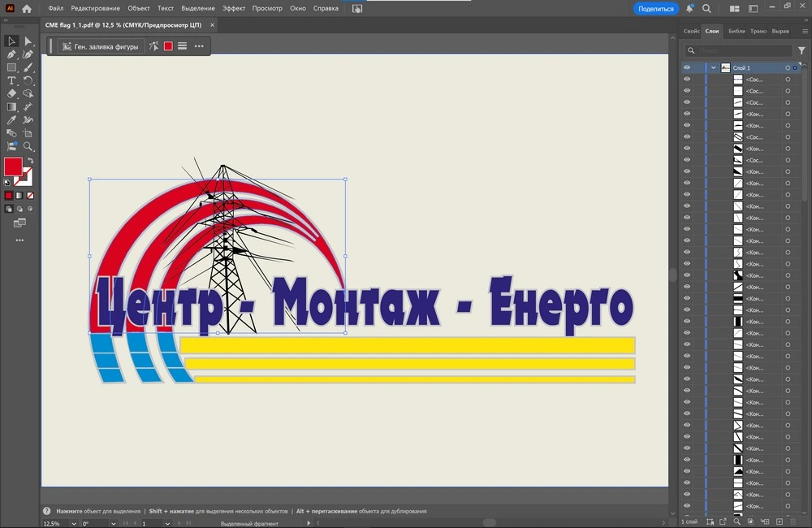Click the Ген. заливка фигуры button
The image size is (812, 528).
[x=100, y=46]
